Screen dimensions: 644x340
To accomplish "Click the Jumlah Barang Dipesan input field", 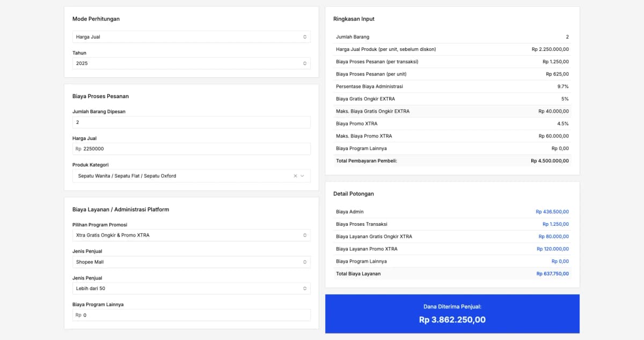I will coord(191,122).
